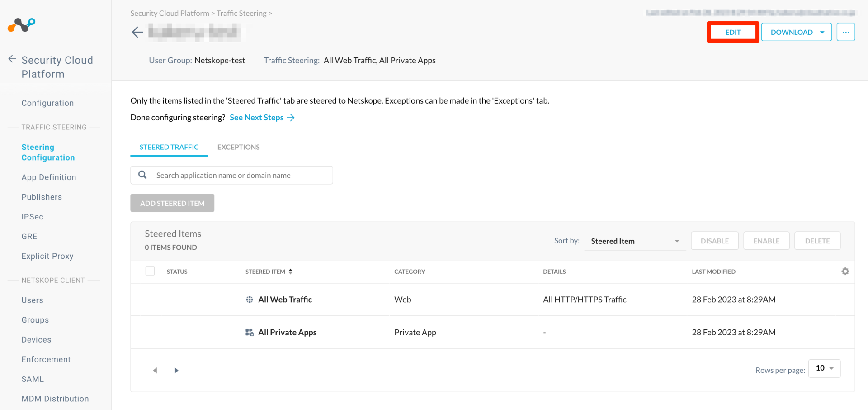The height and width of the screenshot is (410, 868).
Task: Open the table column settings gear icon
Action: 845,271
